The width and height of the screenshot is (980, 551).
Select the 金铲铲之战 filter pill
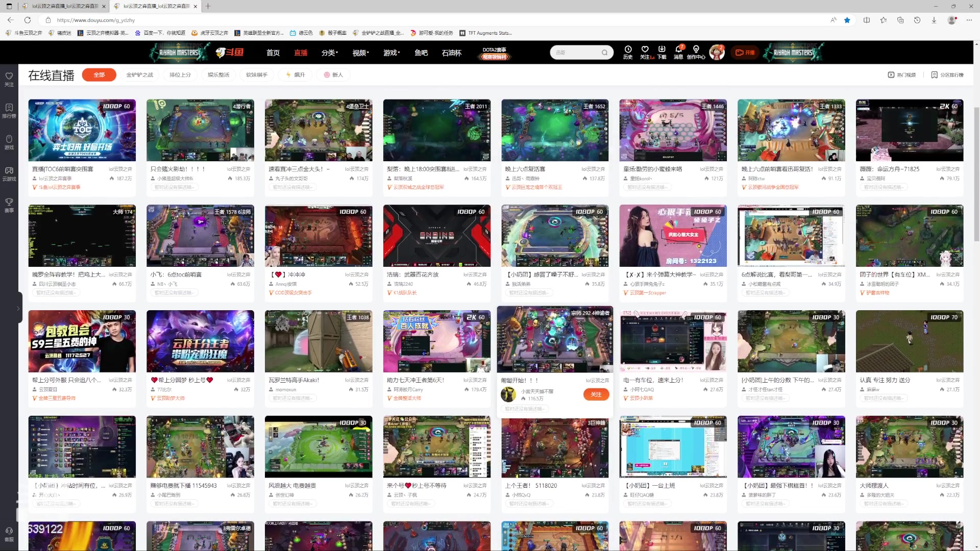[140, 75]
